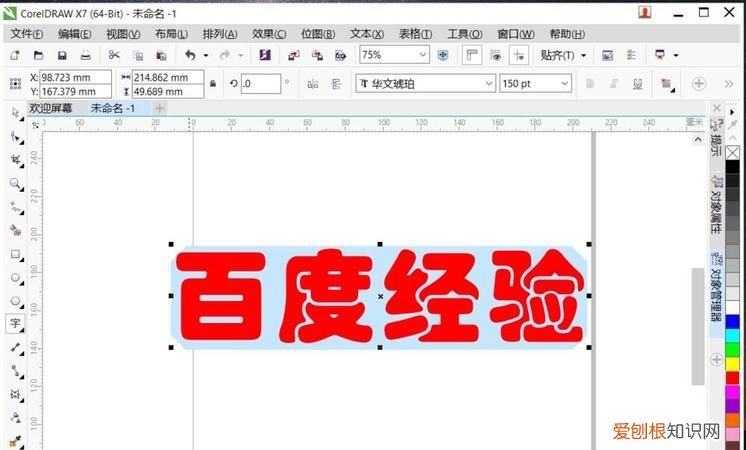
Task: Click the no-color X swatch
Action: pyautogui.click(x=733, y=153)
